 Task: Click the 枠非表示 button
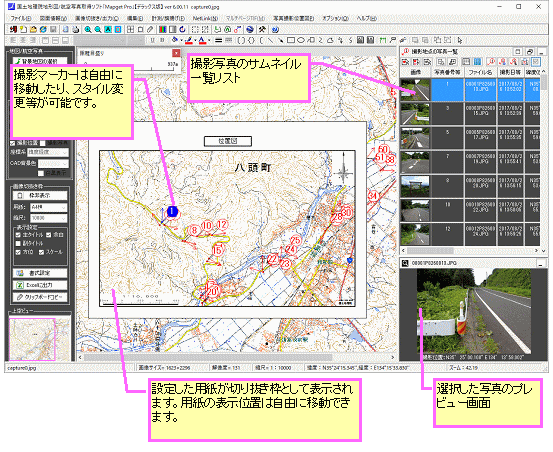[x=40, y=195]
